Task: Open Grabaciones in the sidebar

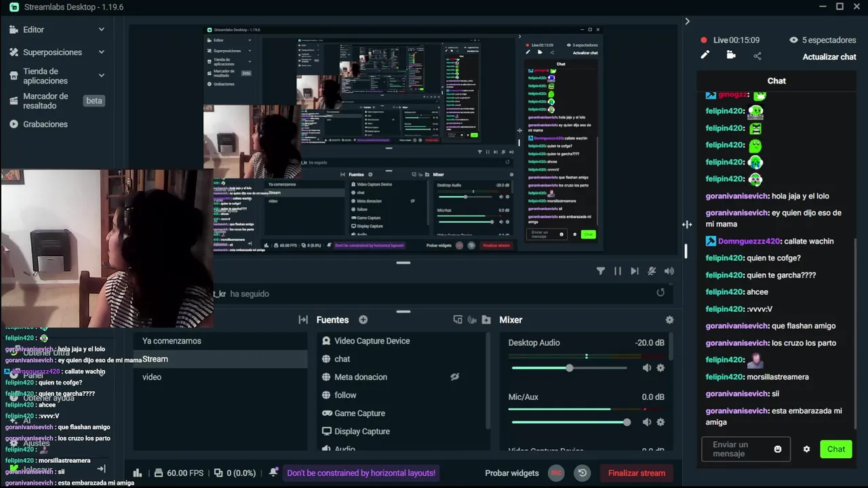Action: pos(45,124)
